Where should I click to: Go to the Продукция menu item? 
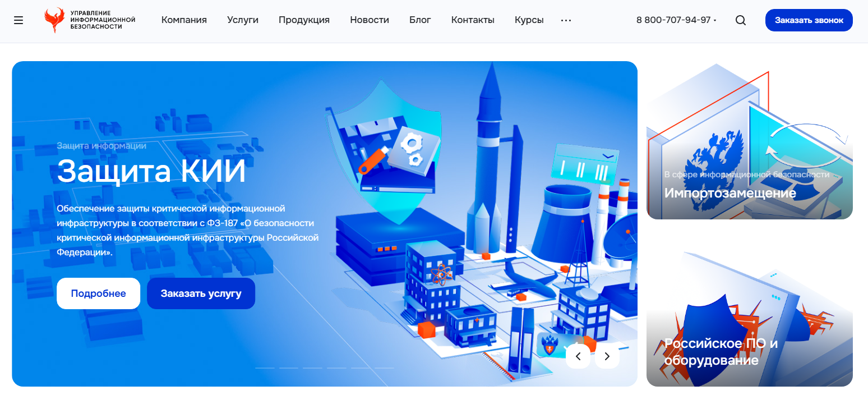tap(304, 20)
